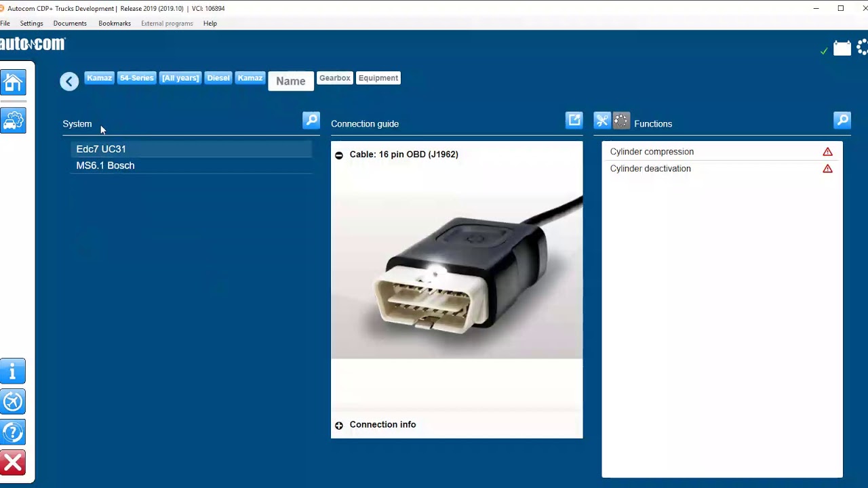
Task: Pop out the Connection guide panel
Action: coord(574,121)
